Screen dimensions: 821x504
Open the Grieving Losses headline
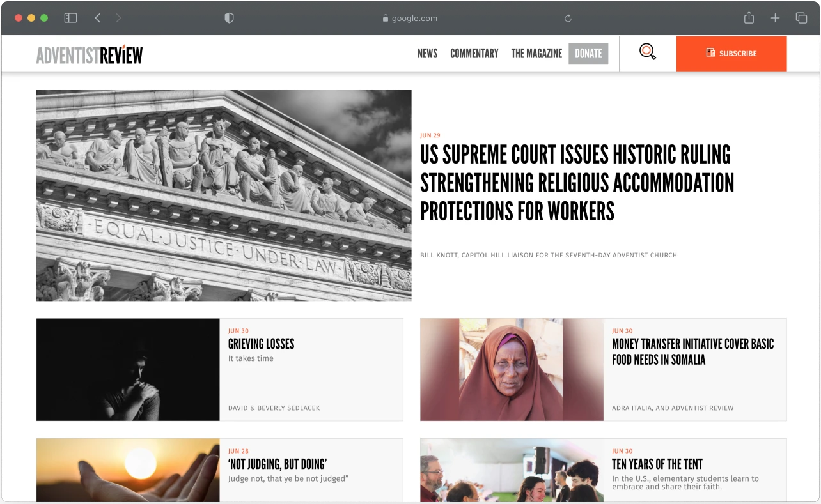[x=261, y=344]
